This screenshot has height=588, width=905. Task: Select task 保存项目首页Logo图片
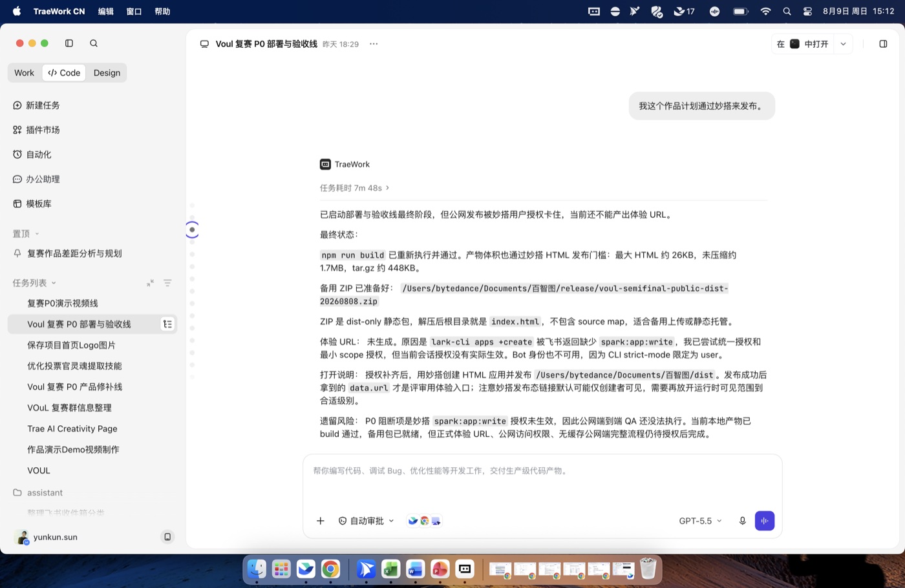click(71, 345)
